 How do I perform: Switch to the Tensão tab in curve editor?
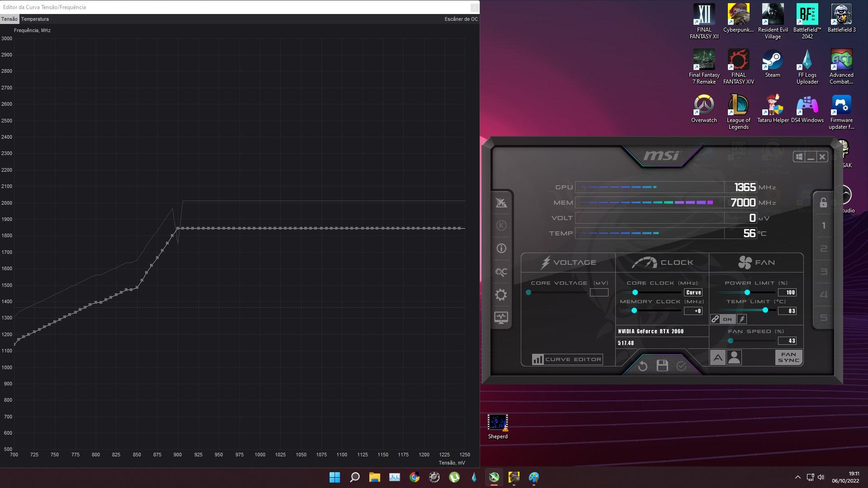click(x=9, y=19)
